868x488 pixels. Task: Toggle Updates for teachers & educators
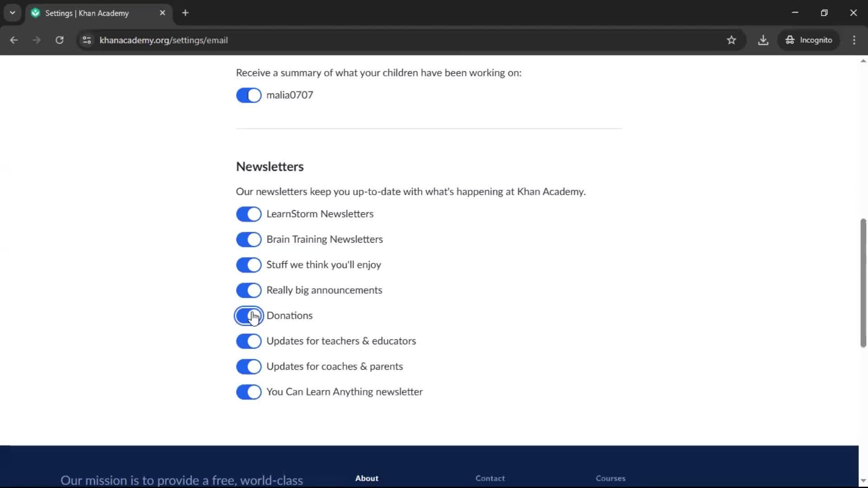(249, 341)
